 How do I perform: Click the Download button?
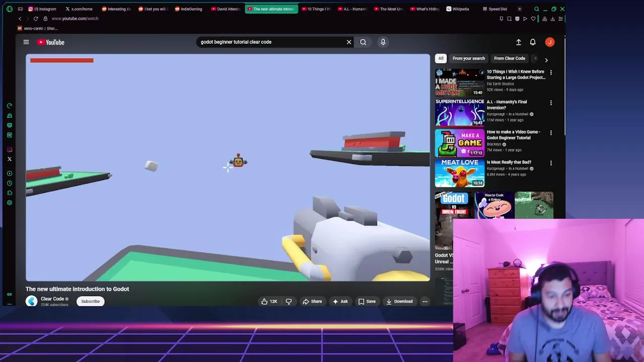(399, 302)
